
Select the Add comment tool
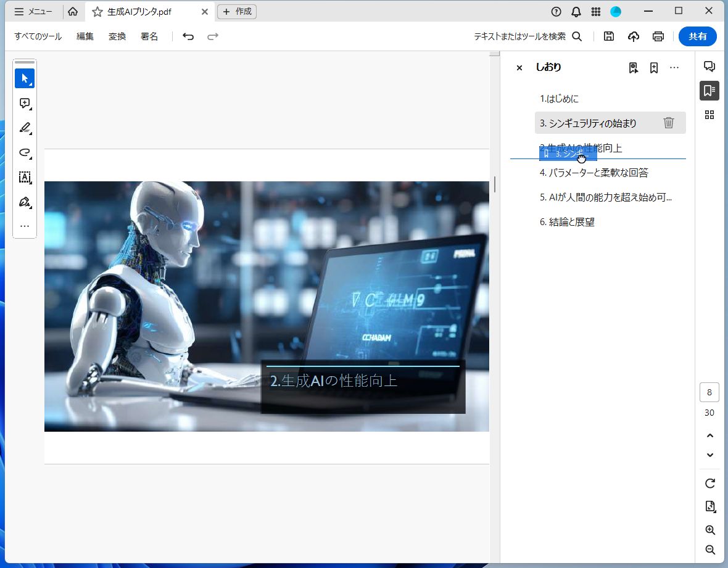tap(25, 103)
